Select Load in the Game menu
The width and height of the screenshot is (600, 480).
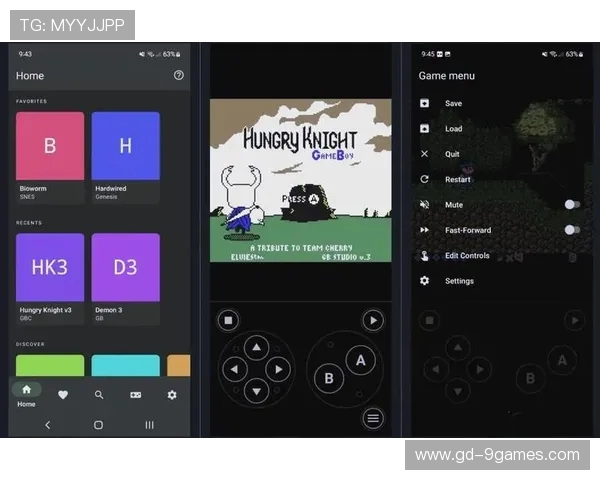click(453, 129)
